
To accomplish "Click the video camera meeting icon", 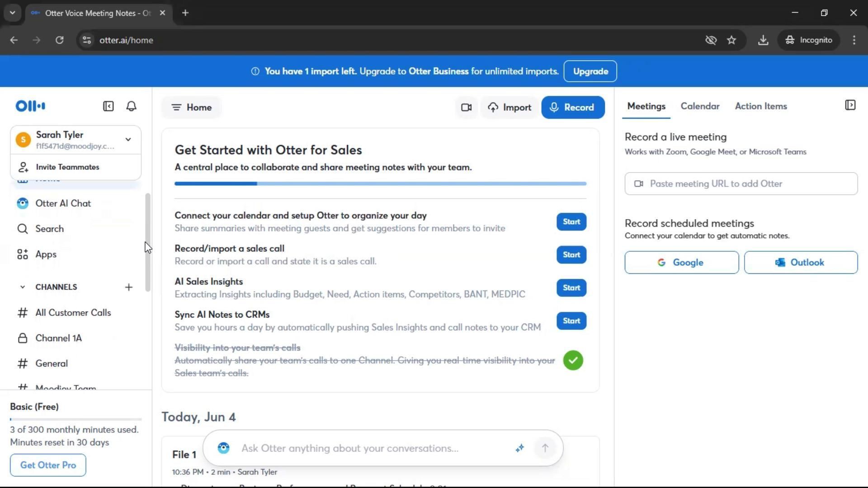I will tap(466, 108).
